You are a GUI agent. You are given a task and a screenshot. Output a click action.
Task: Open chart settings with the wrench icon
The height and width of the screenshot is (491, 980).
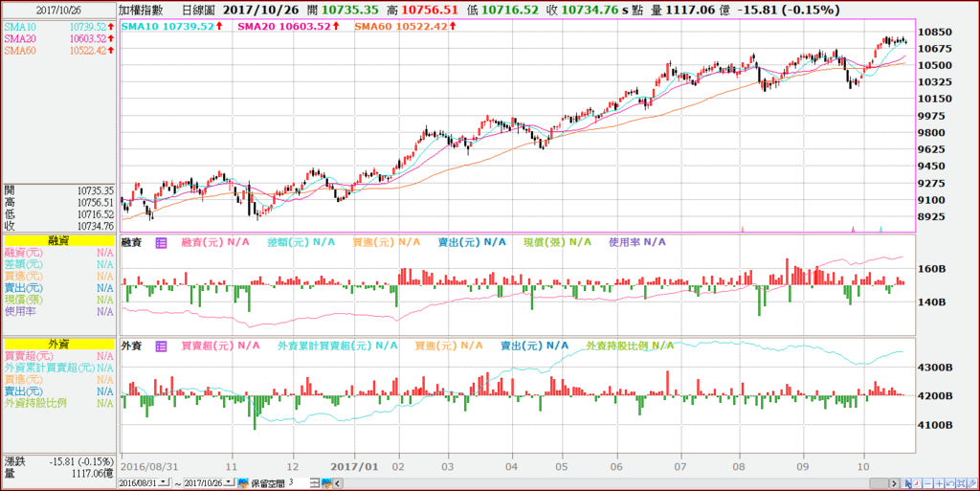click(972, 483)
